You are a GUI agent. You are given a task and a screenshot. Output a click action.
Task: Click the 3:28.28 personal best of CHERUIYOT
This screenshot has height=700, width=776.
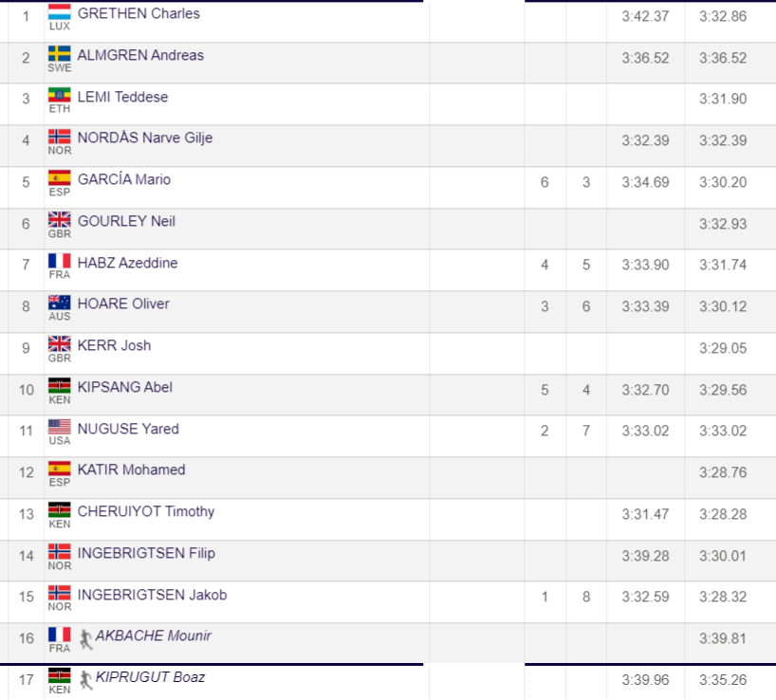click(x=723, y=514)
